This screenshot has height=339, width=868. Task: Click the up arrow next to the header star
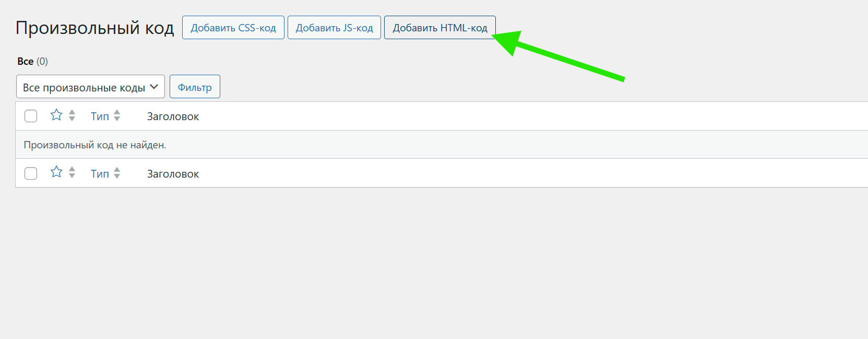pyautogui.click(x=72, y=112)
